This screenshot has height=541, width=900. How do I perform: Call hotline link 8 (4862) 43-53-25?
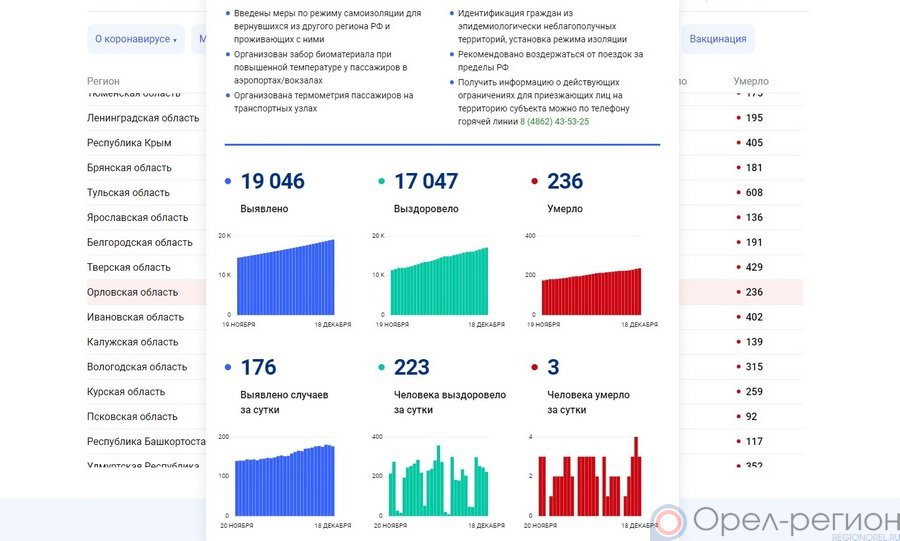coord(554,121)
